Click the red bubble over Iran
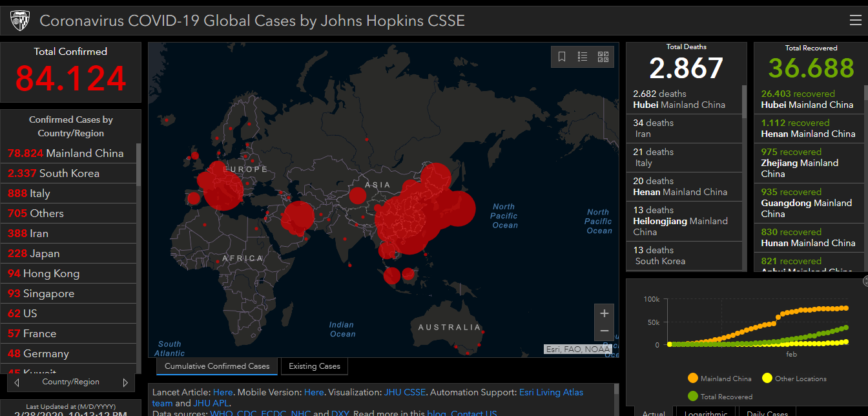868x416 pixels. tap(298, 218)
